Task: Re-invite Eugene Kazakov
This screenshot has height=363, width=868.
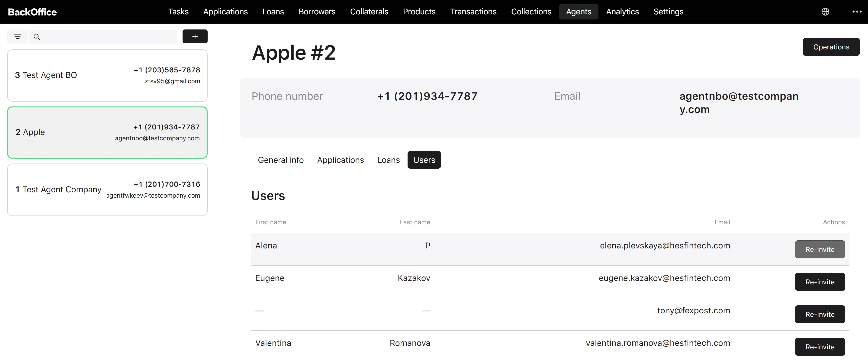Action: point(820,282)
